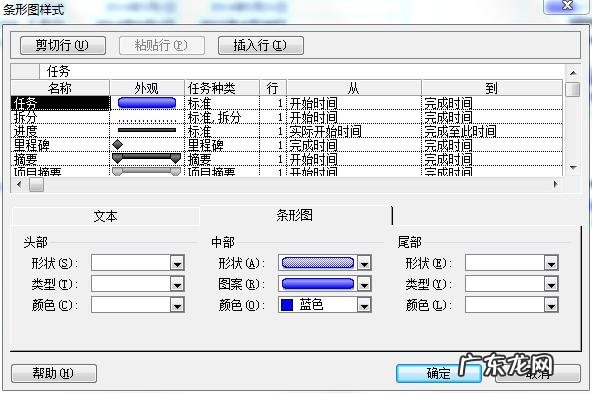The image size is (592, 394).
Task: Click the hatched bar shape preview in 形状(A)
Action: pyautogui.click(x=318, y=263)
